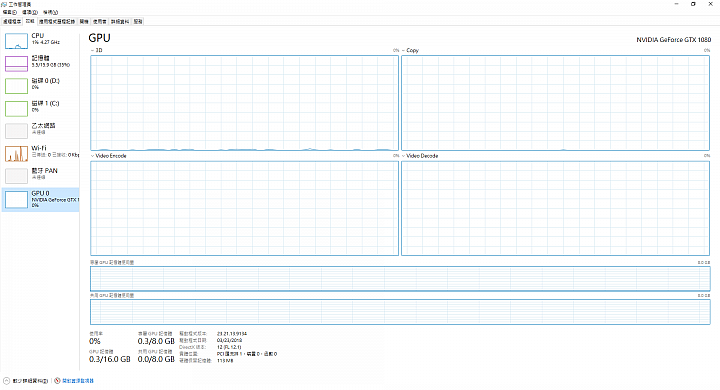Click the DirectX version 12 (FL 12.1) value
The image size is (720, 390).
229,347
